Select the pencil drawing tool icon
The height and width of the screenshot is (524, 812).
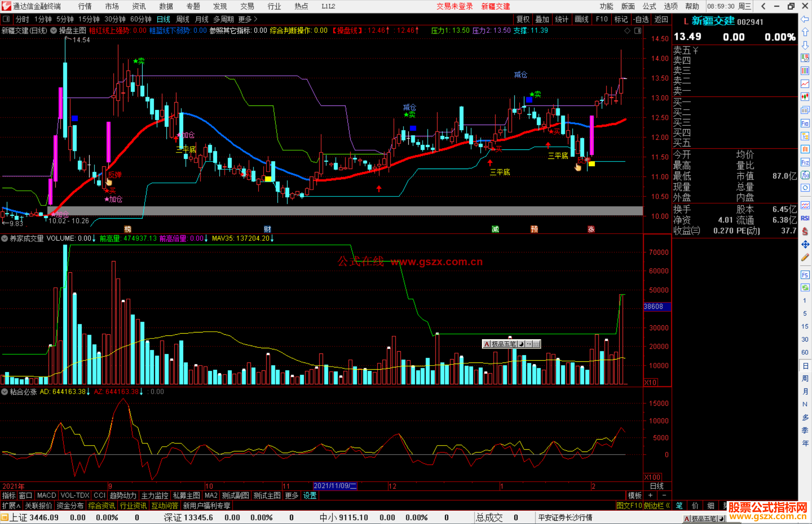click(x=805, y=257)
